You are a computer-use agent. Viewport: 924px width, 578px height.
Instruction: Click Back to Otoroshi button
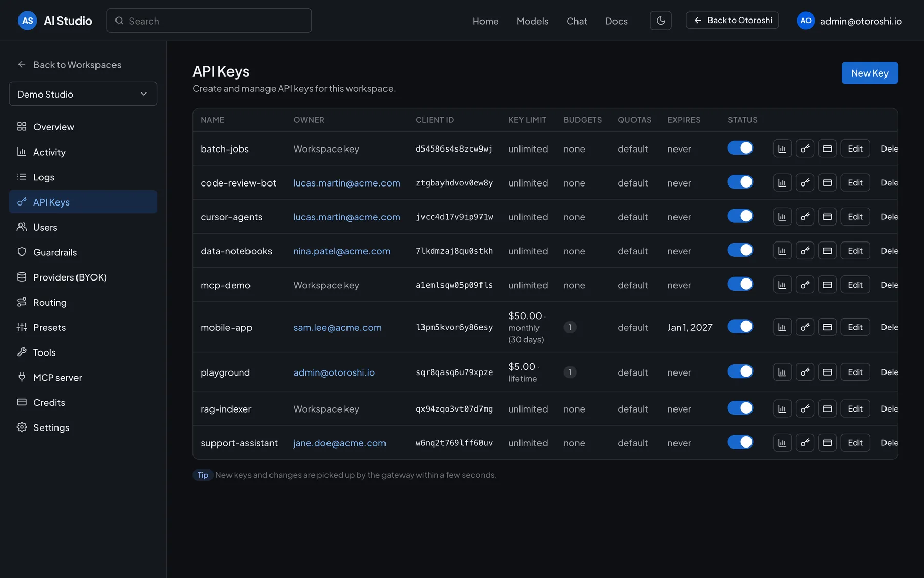coord(732,21)
